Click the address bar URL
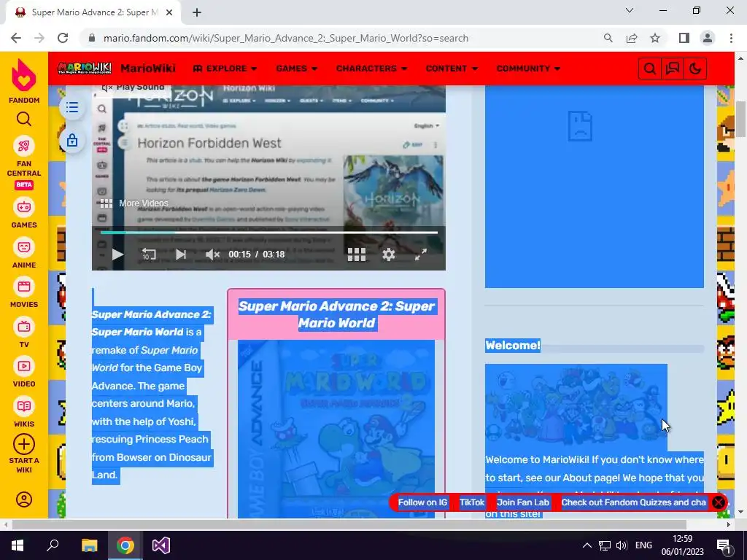The image size is (747, 560). point(286,38)
